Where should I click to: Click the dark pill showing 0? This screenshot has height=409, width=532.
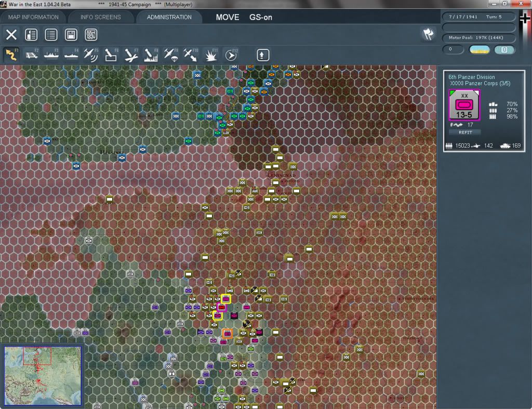(x=453, y=49)
